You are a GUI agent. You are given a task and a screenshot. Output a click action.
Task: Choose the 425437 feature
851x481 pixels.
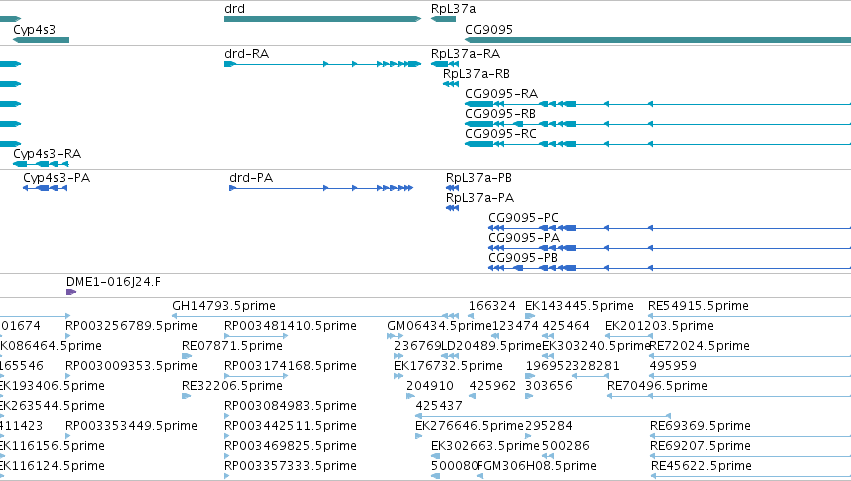coord(543,416)
